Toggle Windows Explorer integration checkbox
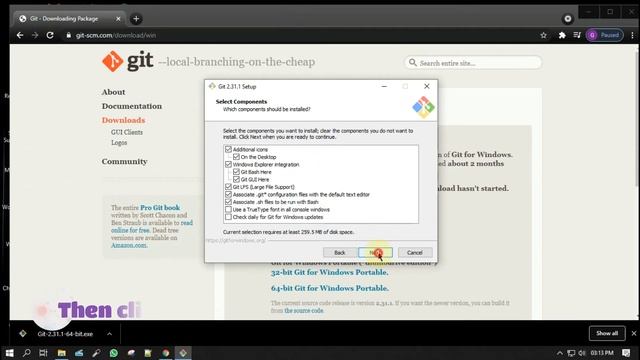640x360 pixels. tap(228, 164)
